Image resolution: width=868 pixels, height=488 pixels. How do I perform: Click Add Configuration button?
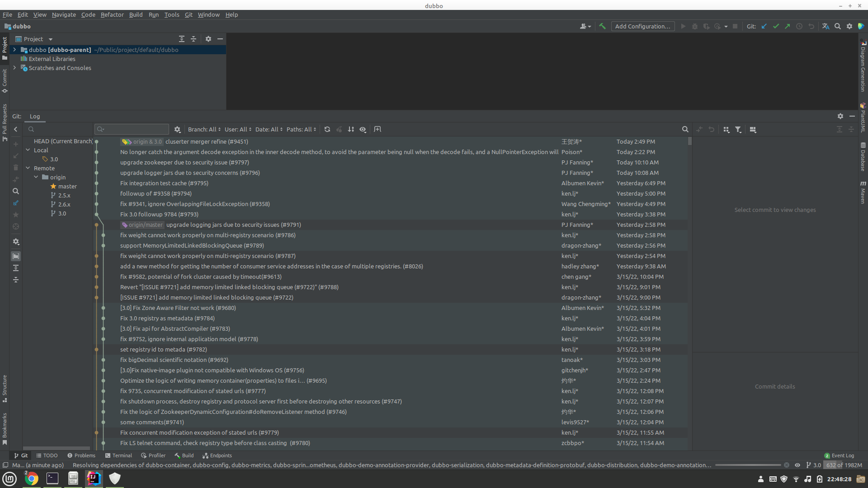click(x=643, y=26)
